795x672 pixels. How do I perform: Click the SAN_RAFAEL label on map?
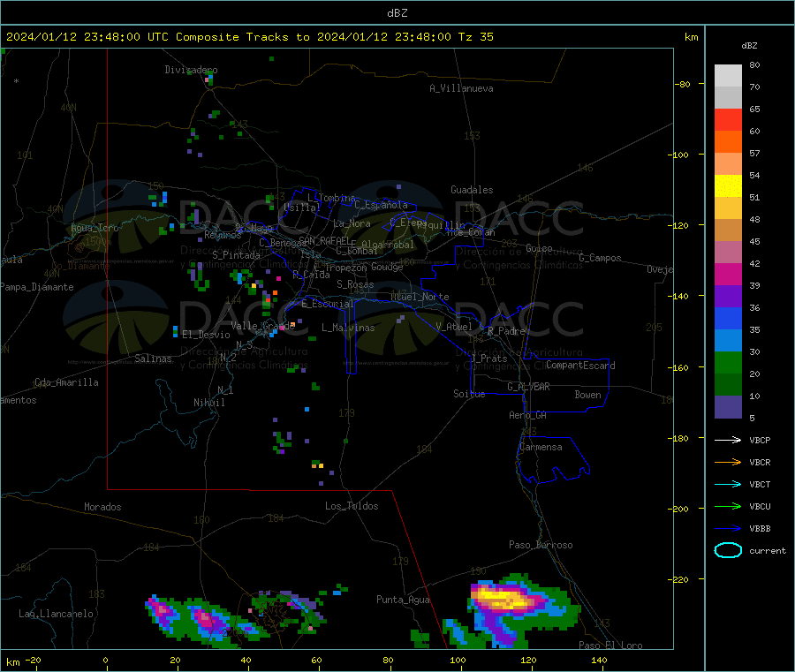tap(324, 240)
